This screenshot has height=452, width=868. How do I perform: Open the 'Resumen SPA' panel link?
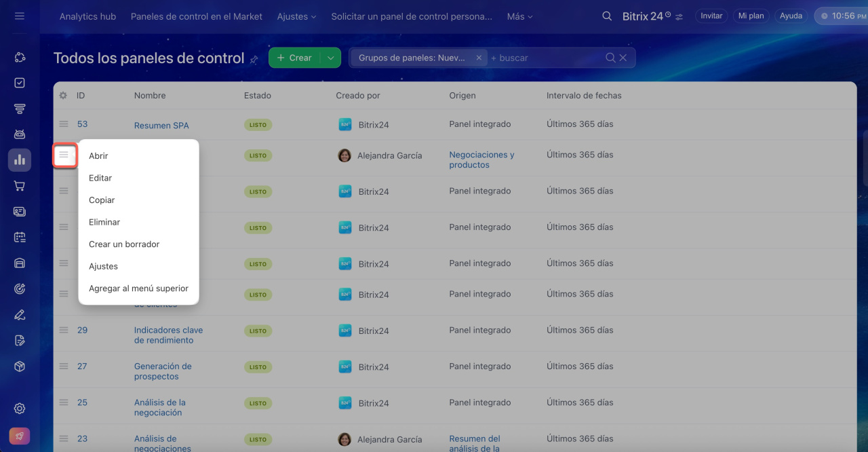click(x=161, y=126)
